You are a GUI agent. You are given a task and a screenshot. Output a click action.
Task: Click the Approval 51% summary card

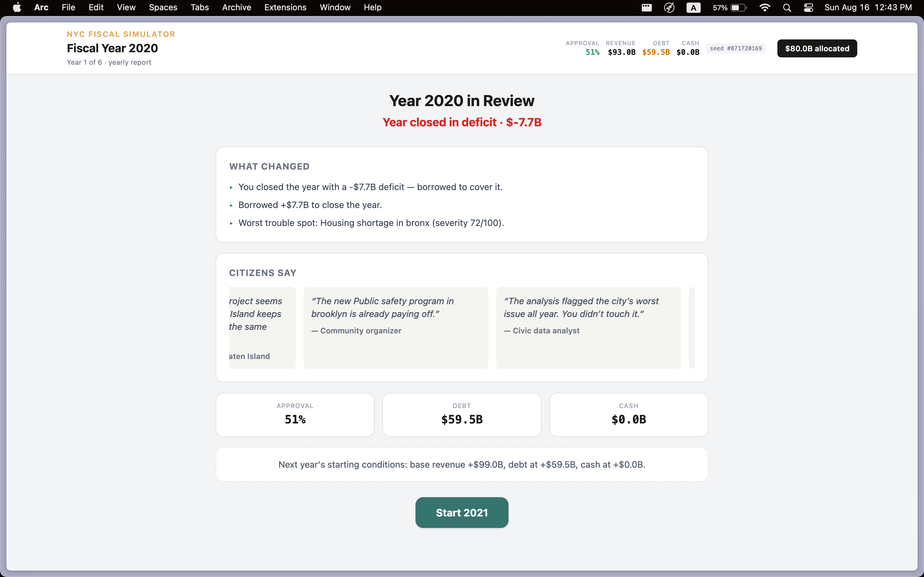(x=295, y=415)
